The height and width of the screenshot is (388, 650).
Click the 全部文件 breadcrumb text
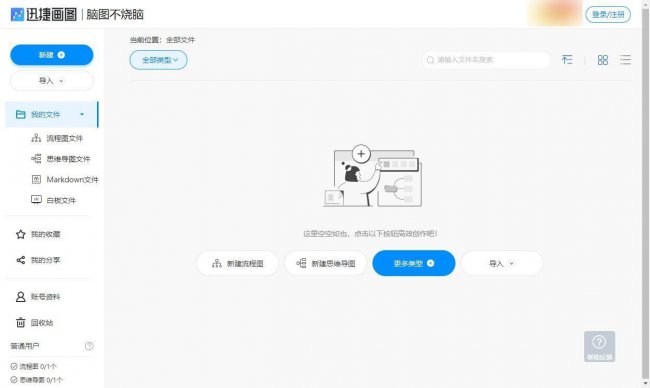[x=180, y=40]
